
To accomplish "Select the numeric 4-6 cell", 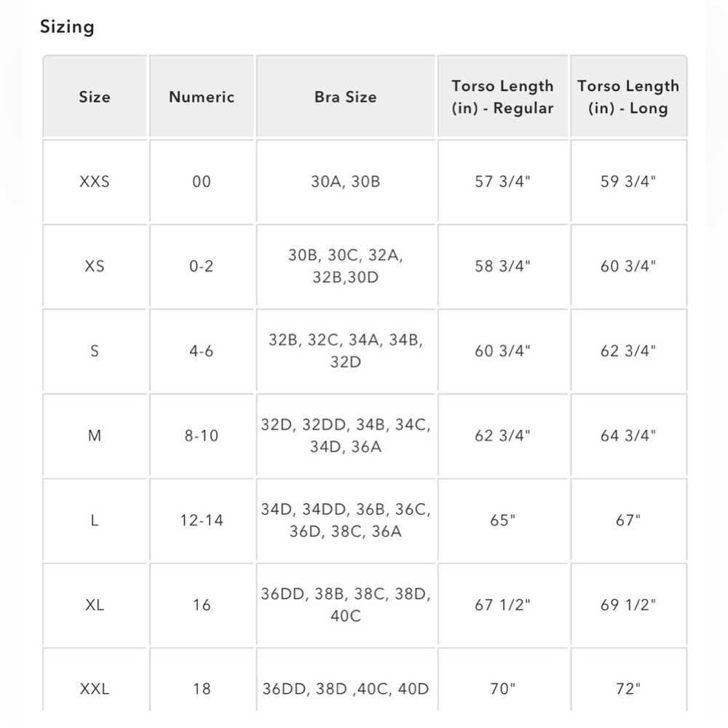I will point(202,351).
